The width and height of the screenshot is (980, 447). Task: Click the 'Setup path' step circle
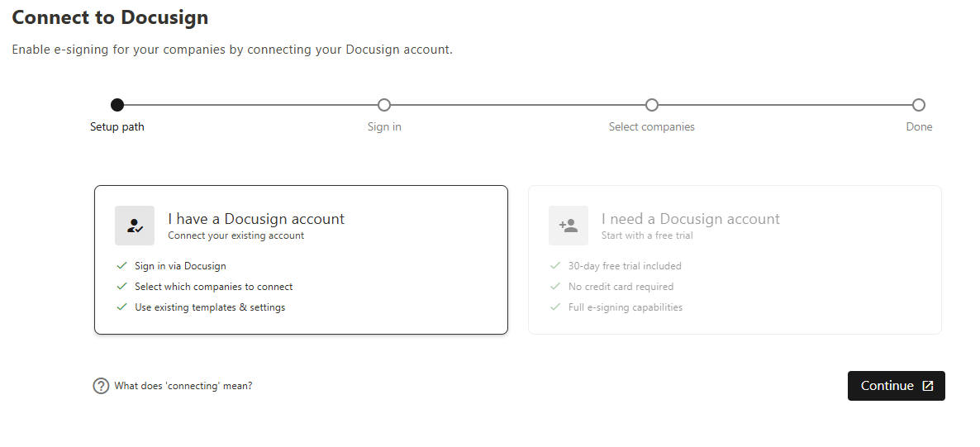pos(117,105)
